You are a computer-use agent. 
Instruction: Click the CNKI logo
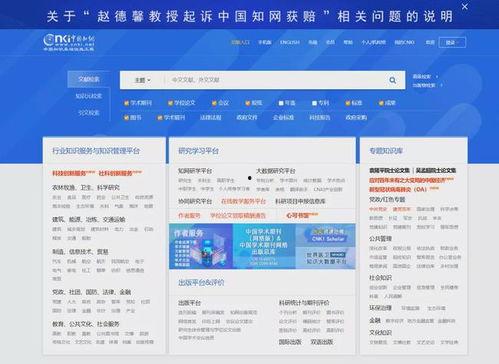coord(69,42)
